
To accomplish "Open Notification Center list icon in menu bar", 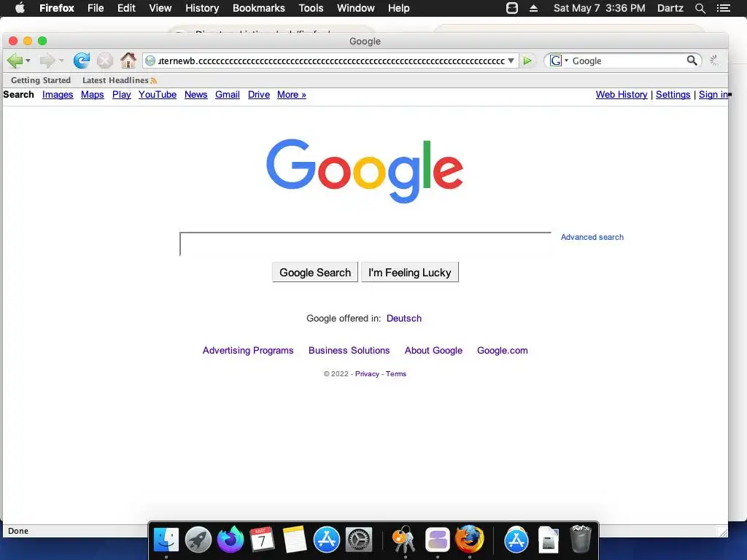I will coord(724,8).
